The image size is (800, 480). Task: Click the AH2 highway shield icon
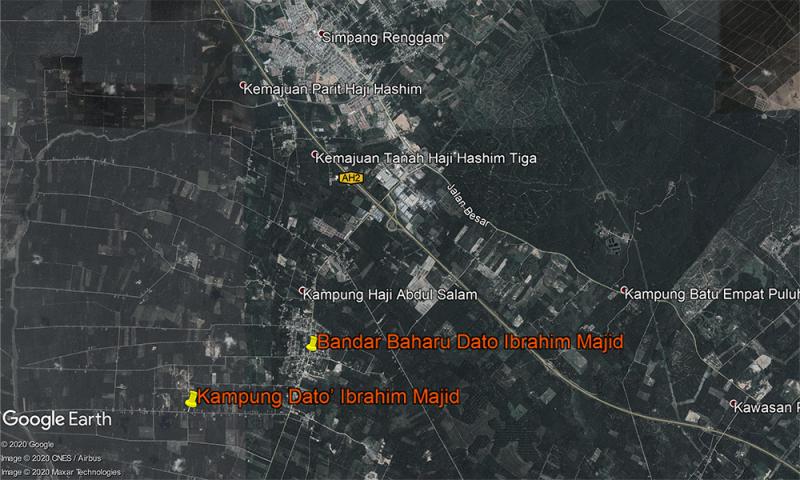click(x=350, y=178)
